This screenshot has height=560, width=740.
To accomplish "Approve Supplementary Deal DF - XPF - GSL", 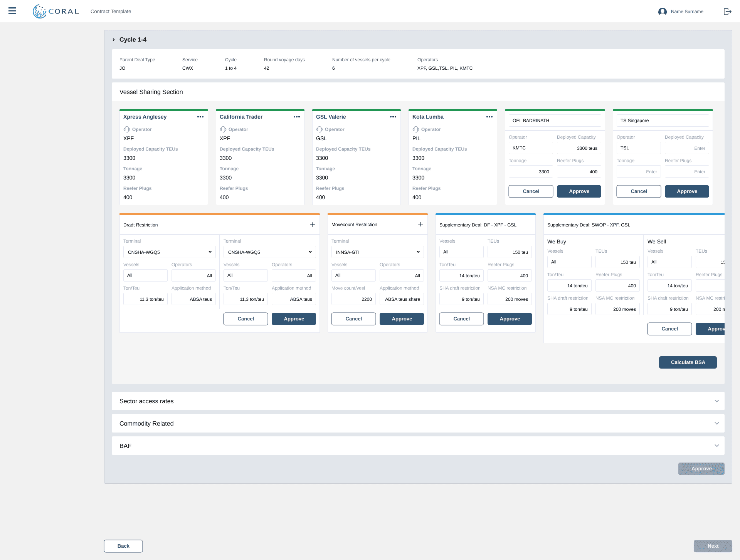I will (510, 319).
